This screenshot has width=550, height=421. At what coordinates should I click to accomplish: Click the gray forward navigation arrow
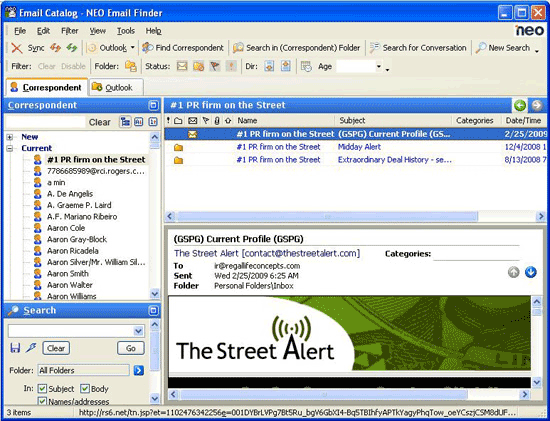point(537,105)
